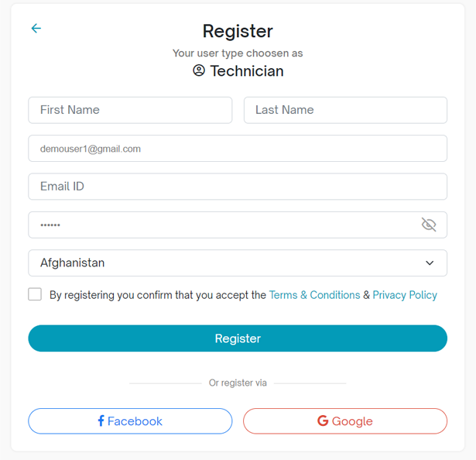The height and width of the screenshot is (460, 476).
Task: Select the Last Name input box
Action: tap(345, 110)
